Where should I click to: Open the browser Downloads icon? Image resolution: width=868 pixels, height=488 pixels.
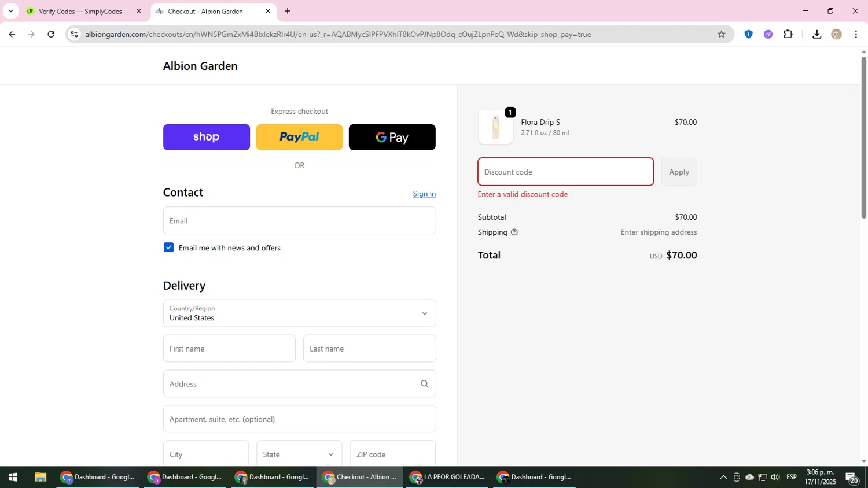(x=816, y=34)
